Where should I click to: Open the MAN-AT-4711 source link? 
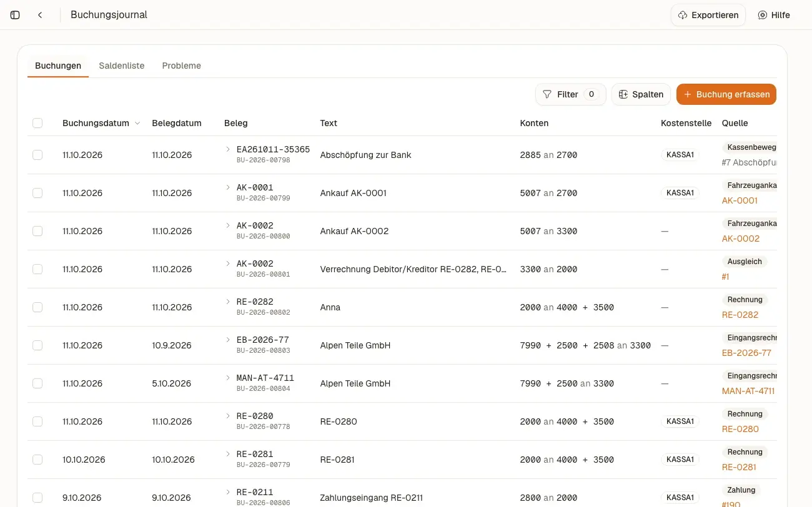point(748,391)
